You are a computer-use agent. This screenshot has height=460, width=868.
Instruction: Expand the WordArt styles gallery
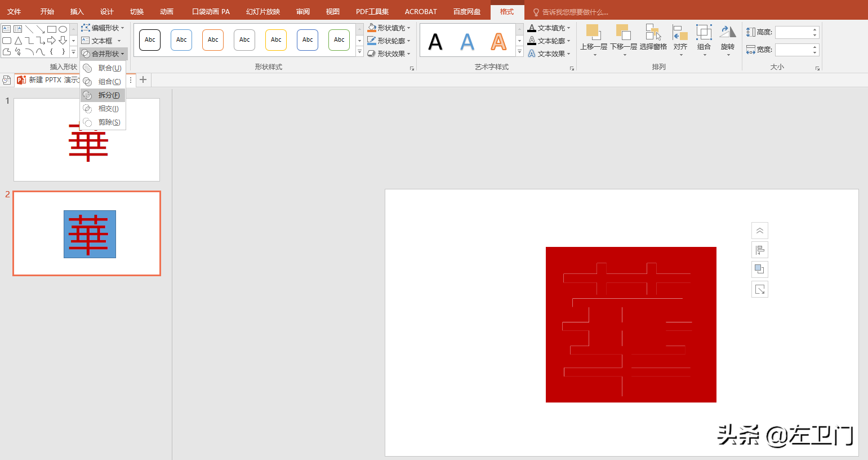(519, 52)
